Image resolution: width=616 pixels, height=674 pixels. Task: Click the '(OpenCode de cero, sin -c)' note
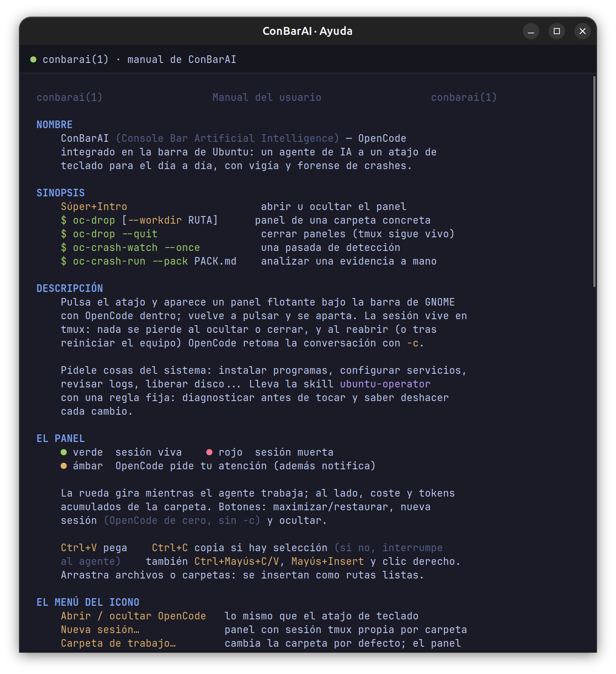[182, 520]
